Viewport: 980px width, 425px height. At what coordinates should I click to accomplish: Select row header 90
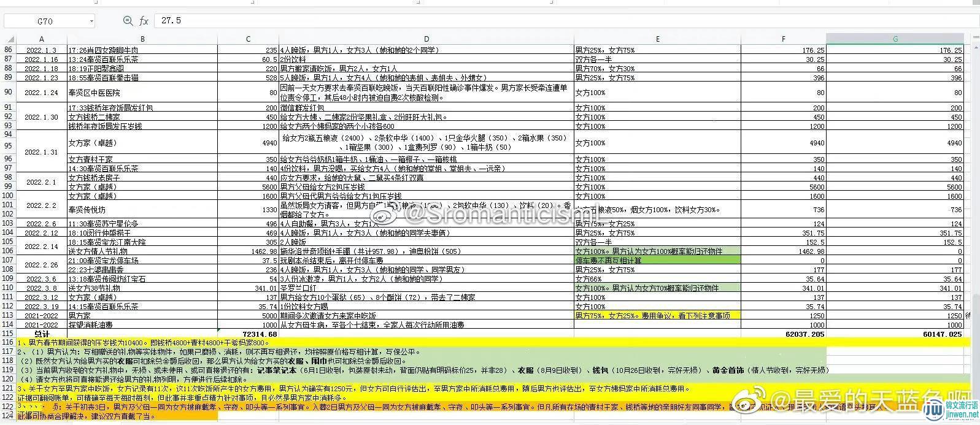coord(8,93)
